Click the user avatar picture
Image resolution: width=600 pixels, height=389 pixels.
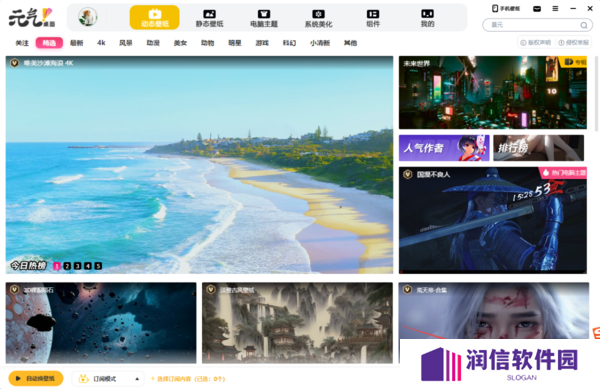[88, 17]
